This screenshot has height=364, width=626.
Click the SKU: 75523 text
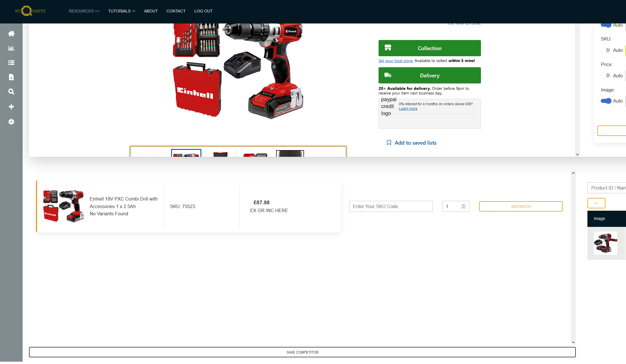coord(182,206)
